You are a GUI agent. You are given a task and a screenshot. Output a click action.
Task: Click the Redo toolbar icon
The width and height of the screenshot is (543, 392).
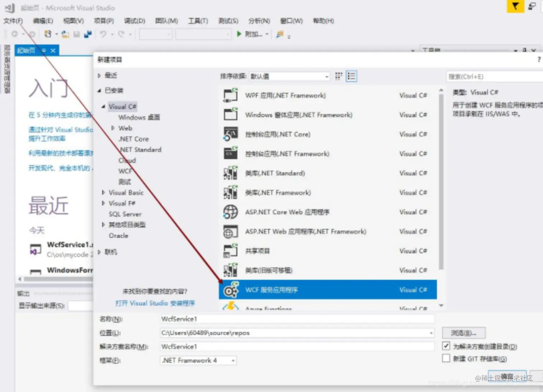(x=121, y=34)
